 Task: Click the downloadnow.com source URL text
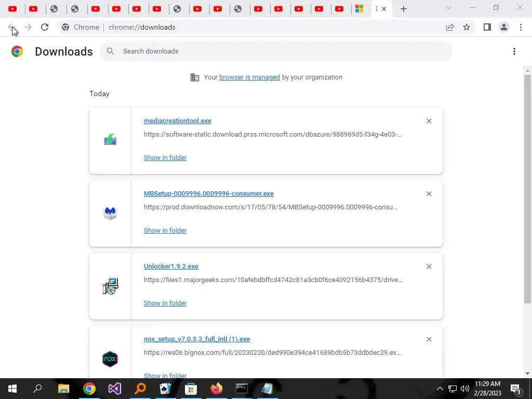click(270, 207)
